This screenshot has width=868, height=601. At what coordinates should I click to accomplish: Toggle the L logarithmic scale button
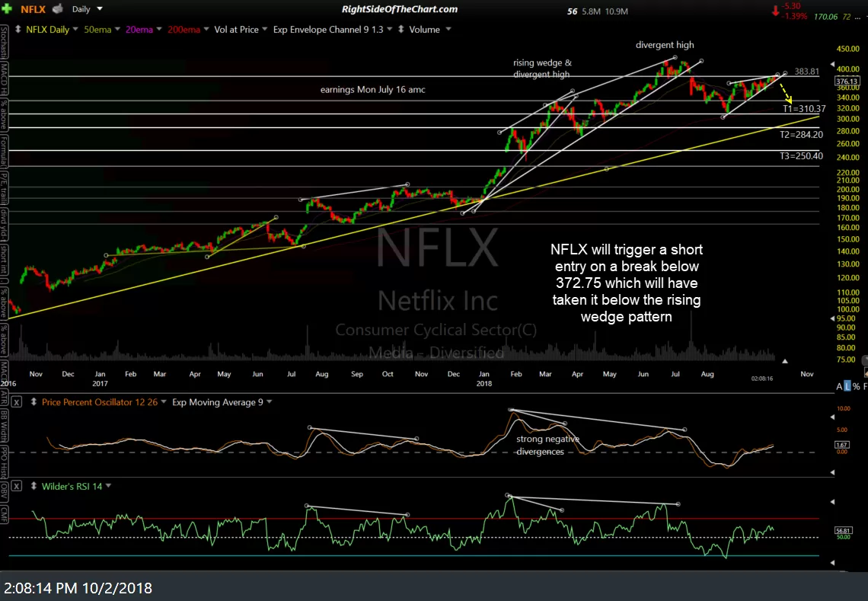tap(847, 387)
